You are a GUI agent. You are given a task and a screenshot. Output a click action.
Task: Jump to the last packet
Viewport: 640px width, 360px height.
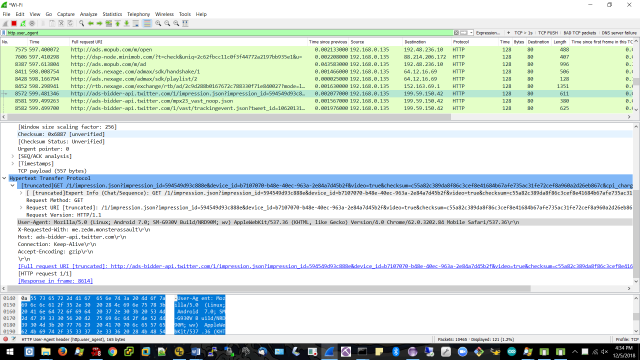[x=127, y=24]
